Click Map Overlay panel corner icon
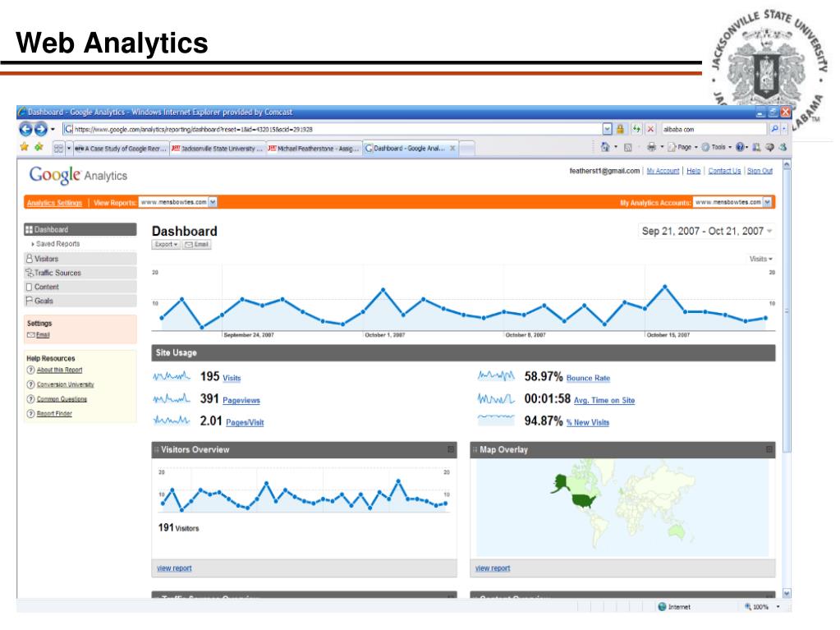The width and height of the screenshot is (840, 630). (769, 449)
